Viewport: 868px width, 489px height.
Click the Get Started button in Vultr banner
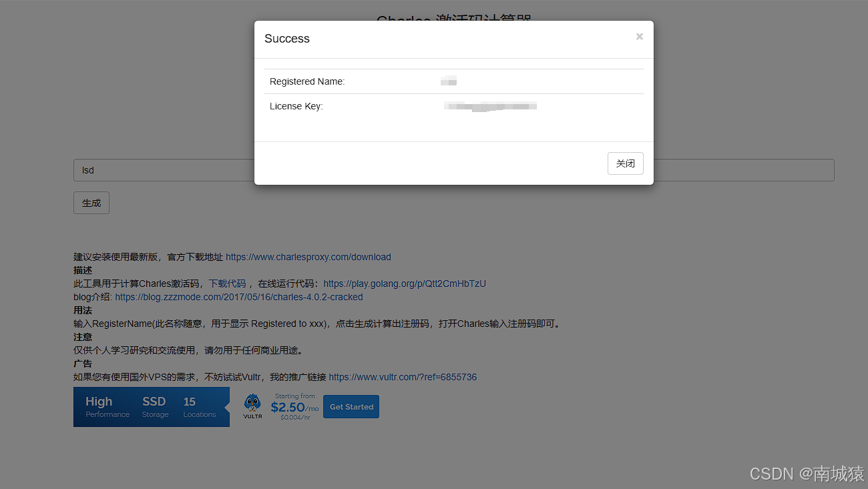351,407
